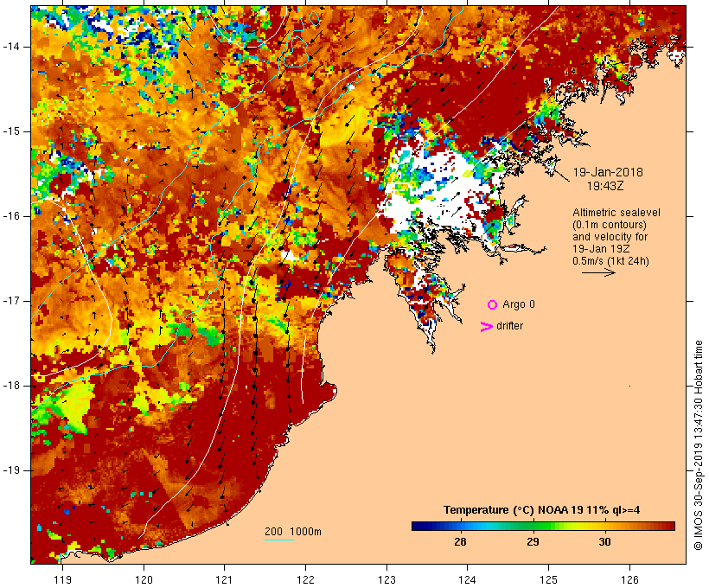Click the magenta Argo circle legend marker
The width and height of the screenshot is (709, 588).
pyautogui.click(x=493, y=305)
